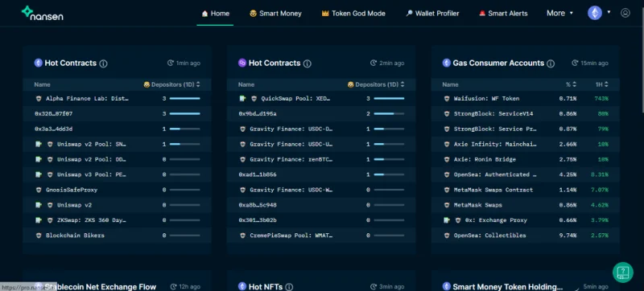Click contract icon beside 0x: Exchange Proxy
The width and height of the screenshot is (644, 291).
coord(447,220)
